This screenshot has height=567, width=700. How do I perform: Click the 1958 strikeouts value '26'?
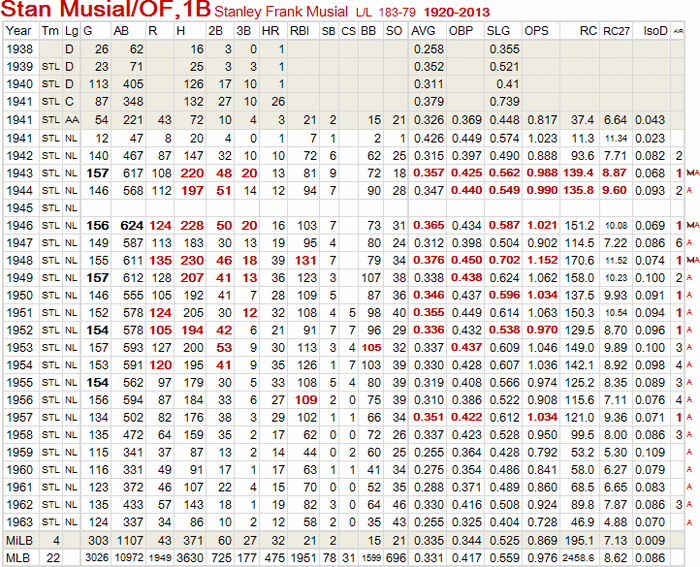399,434
